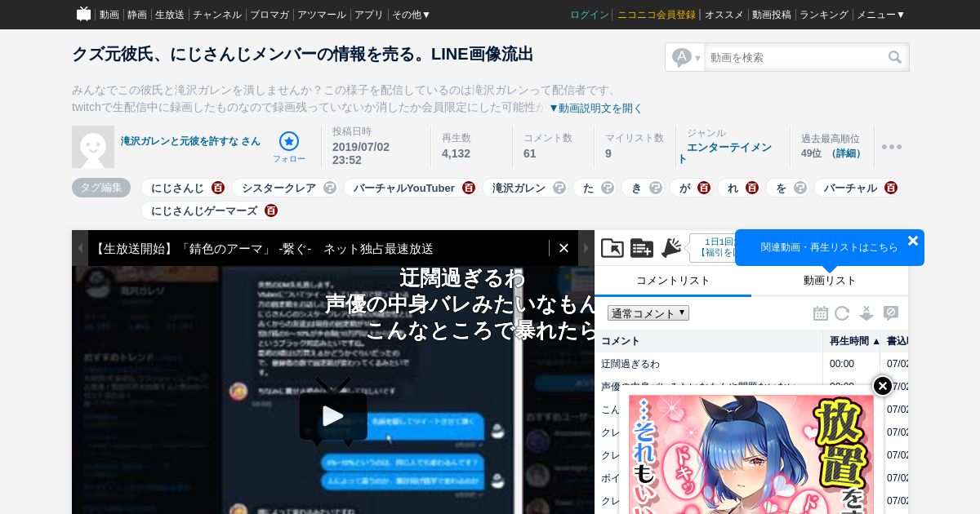Open the 生放送 menu item
This screenshot has height=514, width=980.
coord(170,15)
